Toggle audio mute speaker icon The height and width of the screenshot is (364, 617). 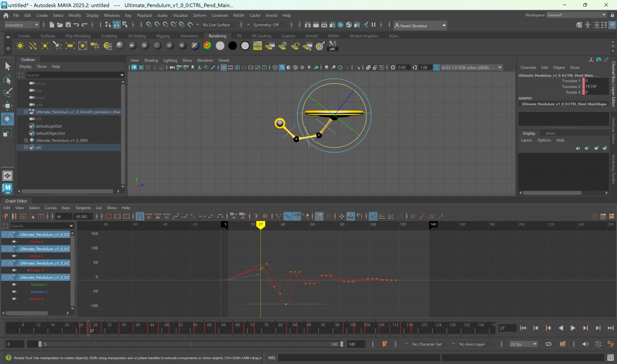[x=586, y=344]
